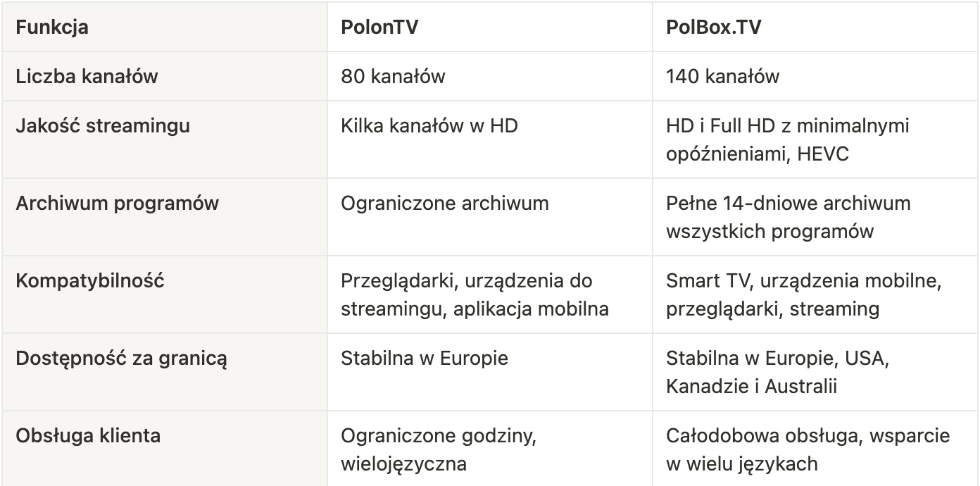Select the PolonTV column header
Image resolution: width=980 pixels, height=486 pixels.
coord(381,27)
